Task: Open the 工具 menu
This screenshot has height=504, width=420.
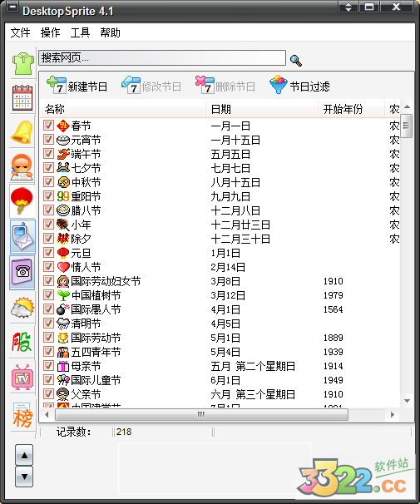Action: click(80, 32)
